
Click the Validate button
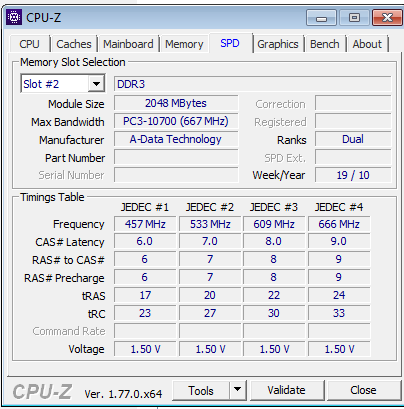286,390
